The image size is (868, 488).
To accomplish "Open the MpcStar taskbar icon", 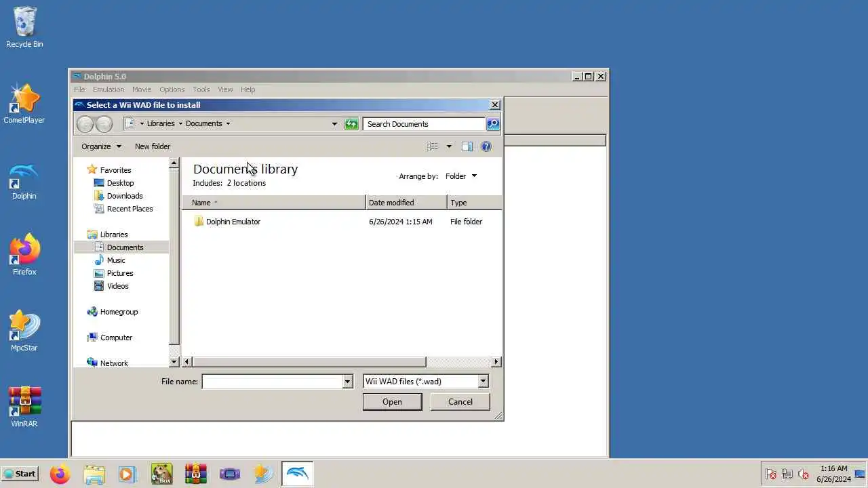I will (x=264, y=474).
